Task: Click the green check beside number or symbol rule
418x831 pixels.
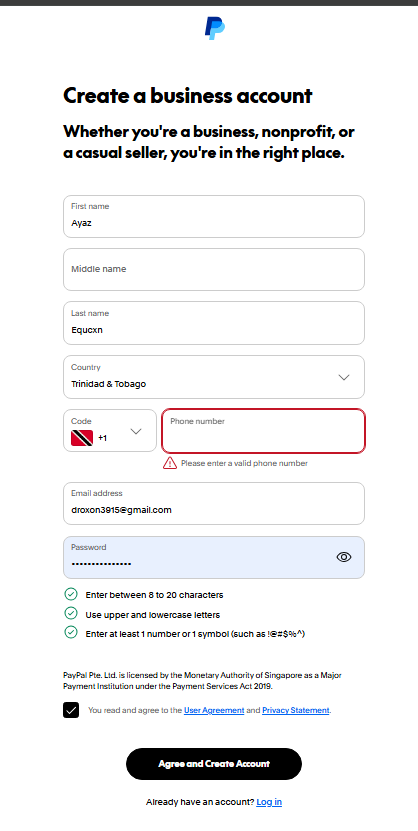Action: pos(70,632)
